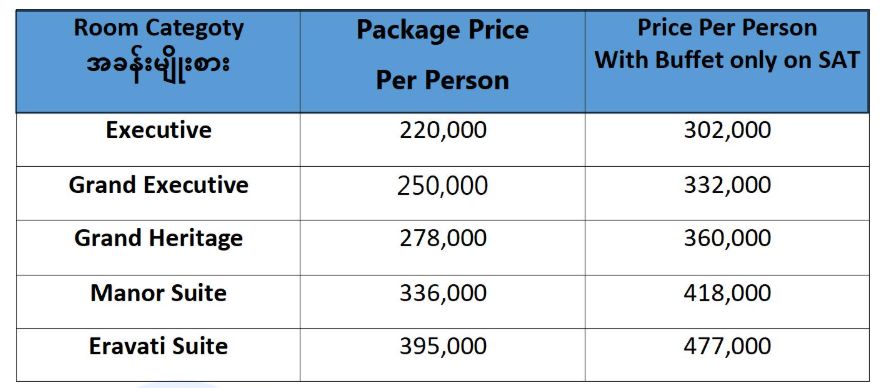Screen dimensions: 888x388
Task: Select the Package Price Per Person header
Action: tap(442, 61)
